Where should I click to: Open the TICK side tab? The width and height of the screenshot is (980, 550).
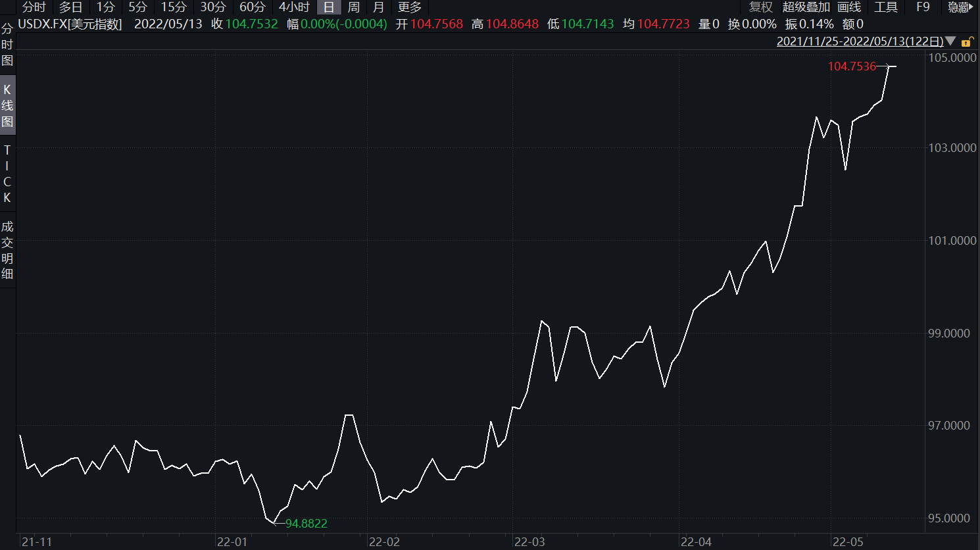pyautogui.click(x=7, y=174)
